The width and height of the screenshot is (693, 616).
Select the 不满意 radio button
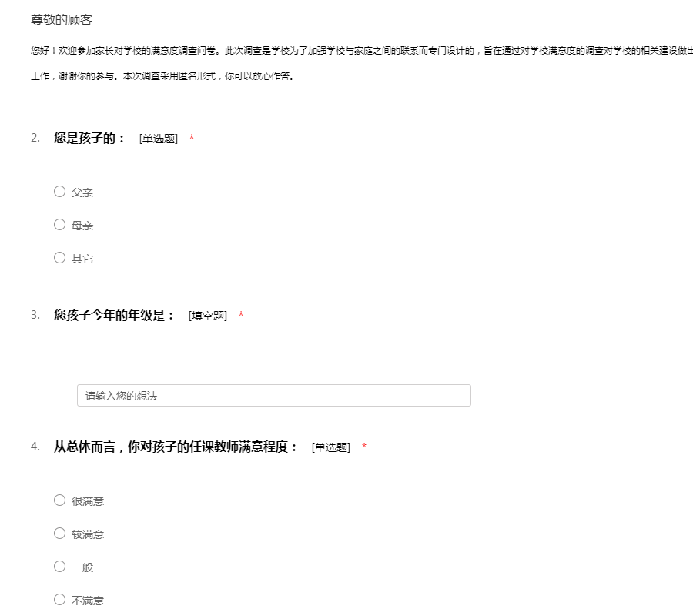click(x=59, y=600)
